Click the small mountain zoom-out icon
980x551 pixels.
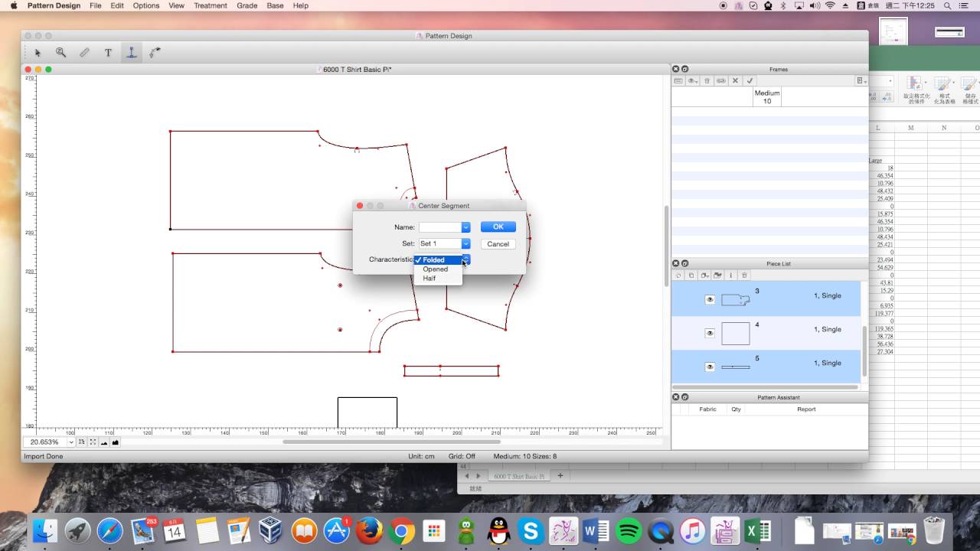click(105, 442)
